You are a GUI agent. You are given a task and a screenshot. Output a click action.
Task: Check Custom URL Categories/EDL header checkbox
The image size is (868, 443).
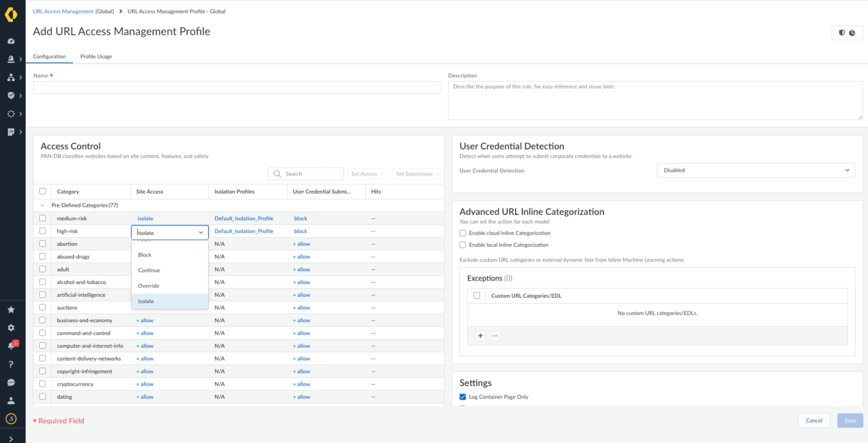point(477,296)
